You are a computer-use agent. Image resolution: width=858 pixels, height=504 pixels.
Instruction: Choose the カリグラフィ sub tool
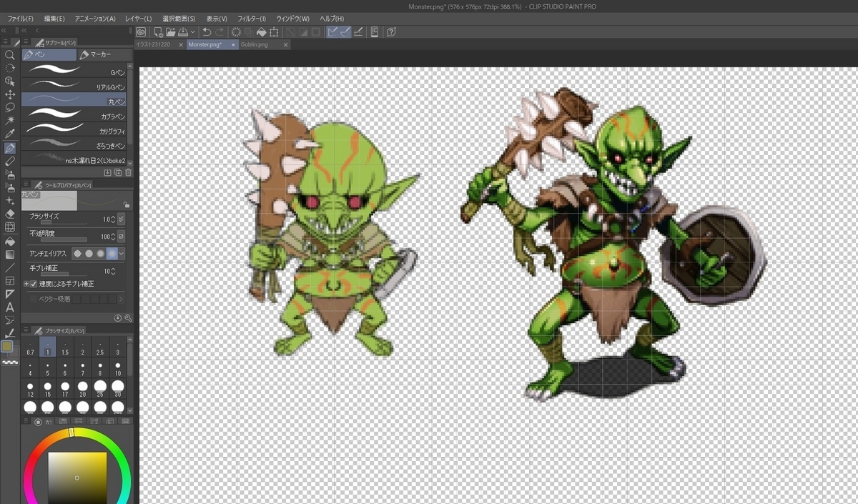pos(74,131)
